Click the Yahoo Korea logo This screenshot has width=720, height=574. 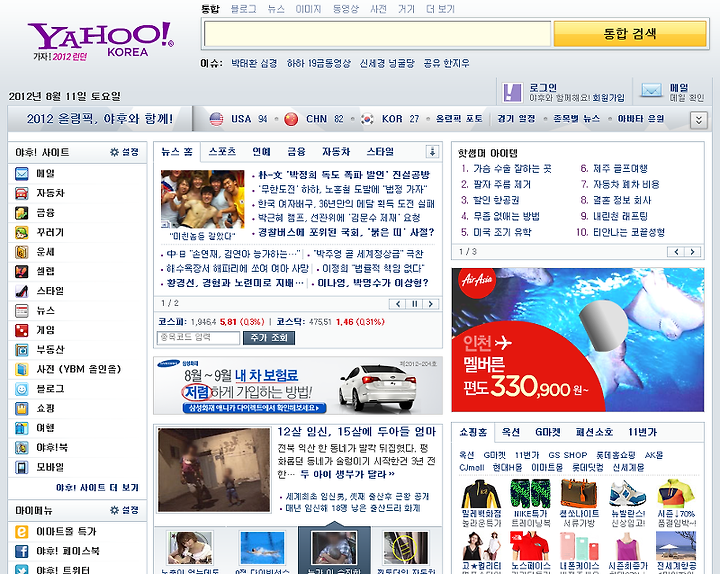(x=101, y=39)
